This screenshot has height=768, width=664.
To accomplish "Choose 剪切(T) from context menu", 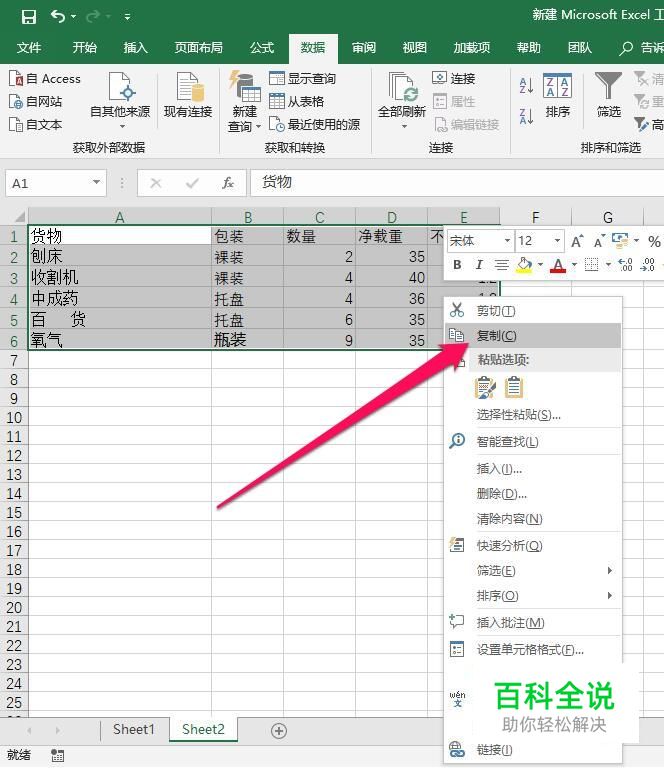I will point(533,311).
